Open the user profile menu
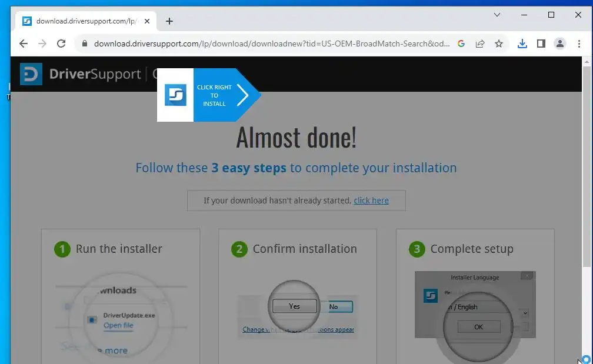This screenshot has height=364, width=593. [560, 44]
